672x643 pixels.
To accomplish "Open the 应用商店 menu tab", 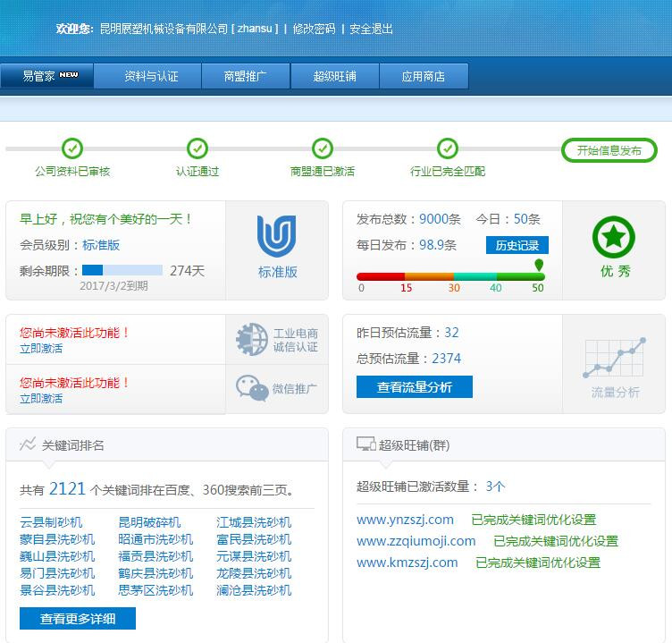I will pos(423,76).
